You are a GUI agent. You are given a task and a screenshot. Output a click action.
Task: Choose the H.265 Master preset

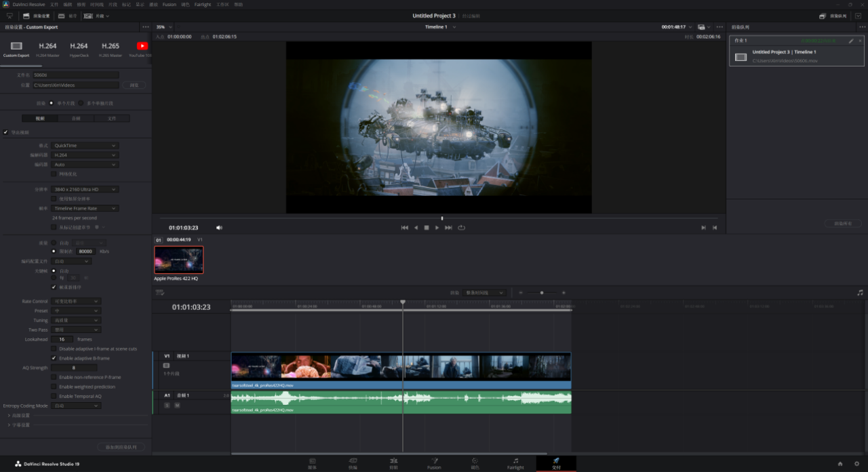(111, 49)
